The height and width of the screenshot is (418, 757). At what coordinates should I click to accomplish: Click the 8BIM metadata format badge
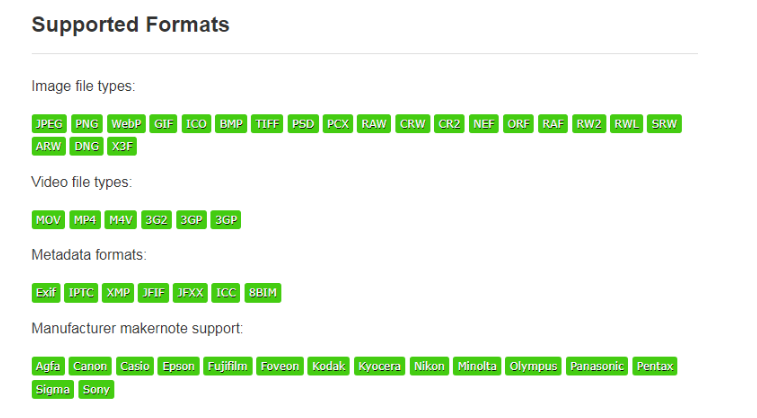click(x=262, y=293)
